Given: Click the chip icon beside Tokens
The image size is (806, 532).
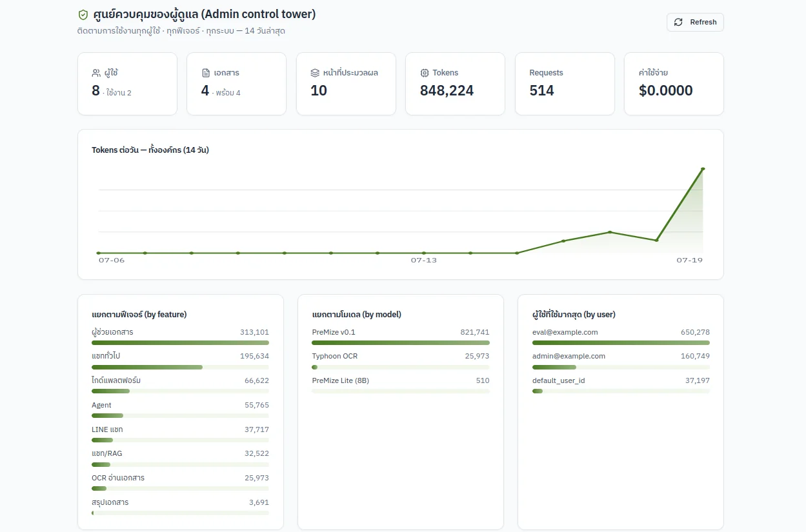Looking at the screenshot, I should 425,73.
